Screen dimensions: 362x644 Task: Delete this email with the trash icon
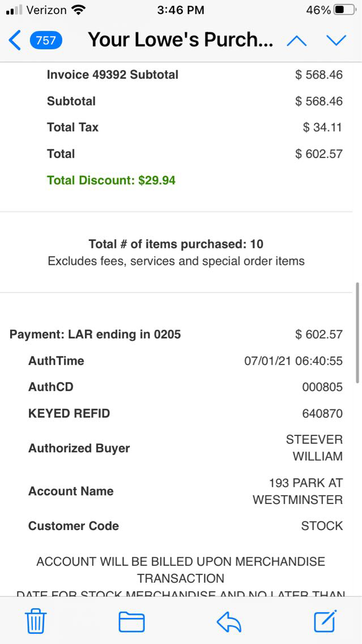(36, 621)
